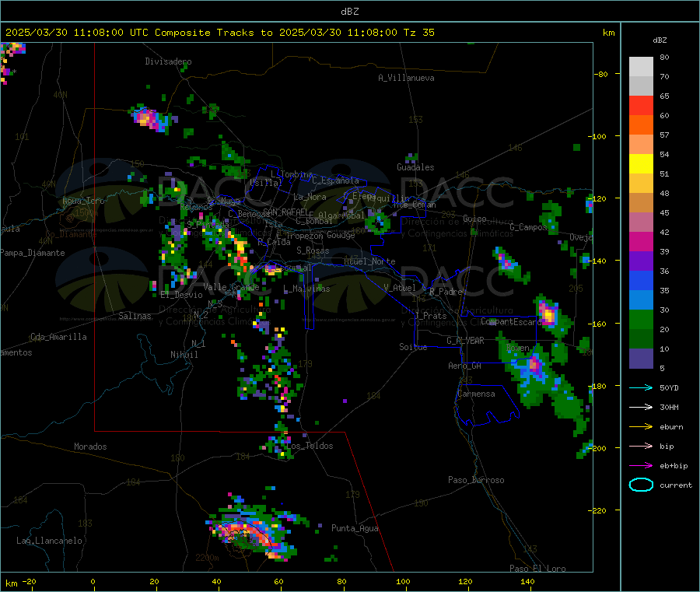Click the magenta eb+bip arrow legend icon
This screenshot has height=592, width=700.
(641, 466)
